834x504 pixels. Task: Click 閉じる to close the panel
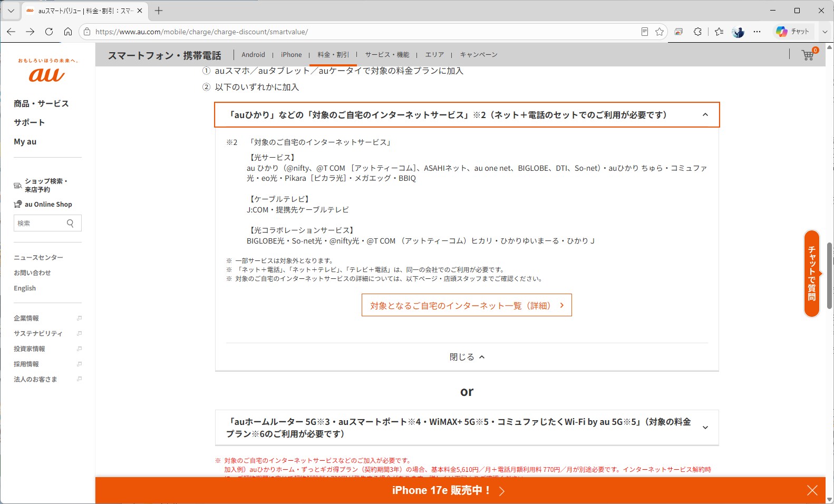[467, 357]
